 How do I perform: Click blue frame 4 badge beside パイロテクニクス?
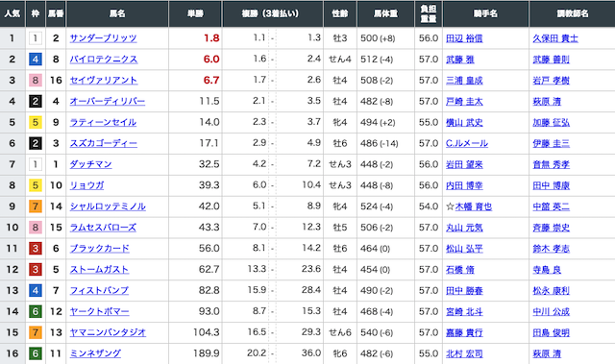(36, 60)
